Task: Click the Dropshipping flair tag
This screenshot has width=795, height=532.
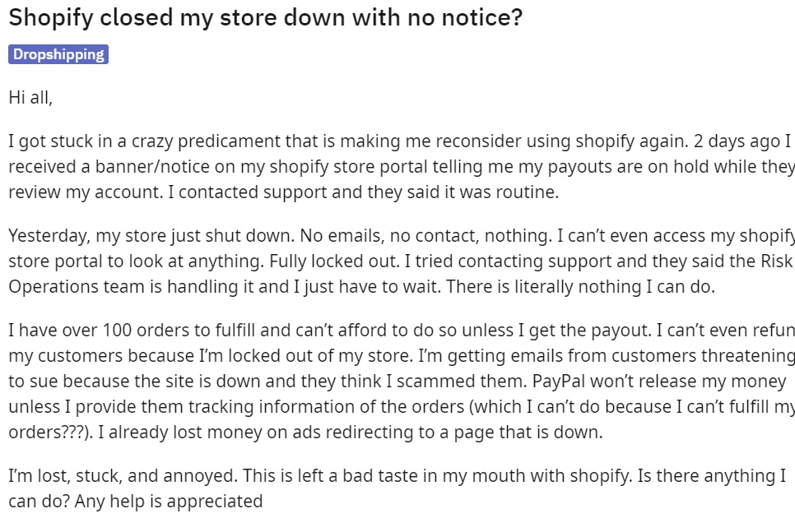Action: [x=58, y=55]
